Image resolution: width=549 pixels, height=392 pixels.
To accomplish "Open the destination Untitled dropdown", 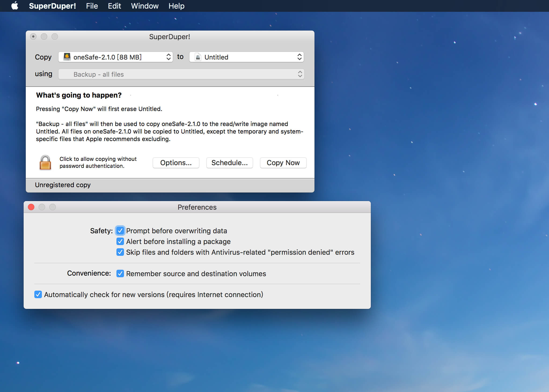I will (247, 57).
